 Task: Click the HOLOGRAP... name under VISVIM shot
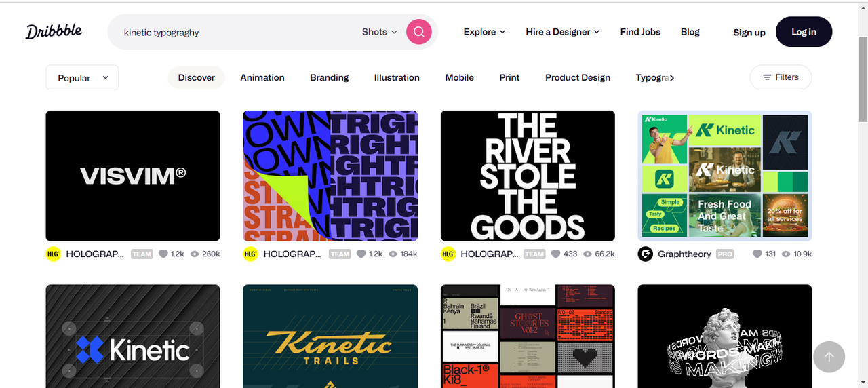point(95,254)
